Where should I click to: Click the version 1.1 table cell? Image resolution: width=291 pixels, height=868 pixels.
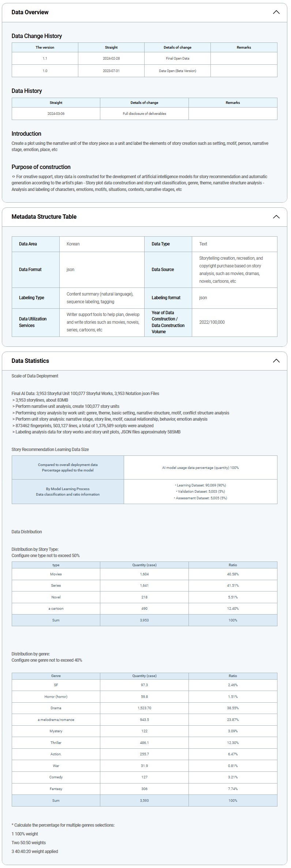(x=45, y=59)
